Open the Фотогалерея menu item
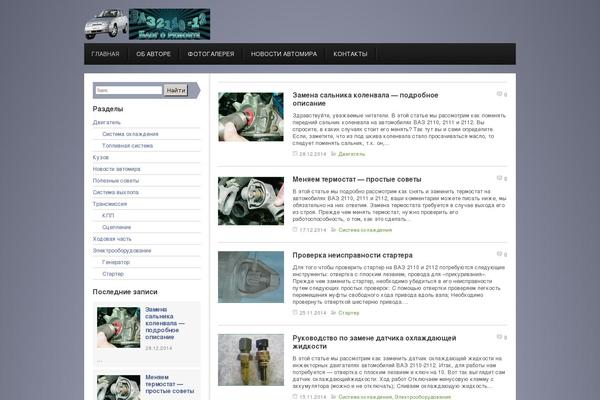This screenshot has width=600, height=400. click(211, 54)
